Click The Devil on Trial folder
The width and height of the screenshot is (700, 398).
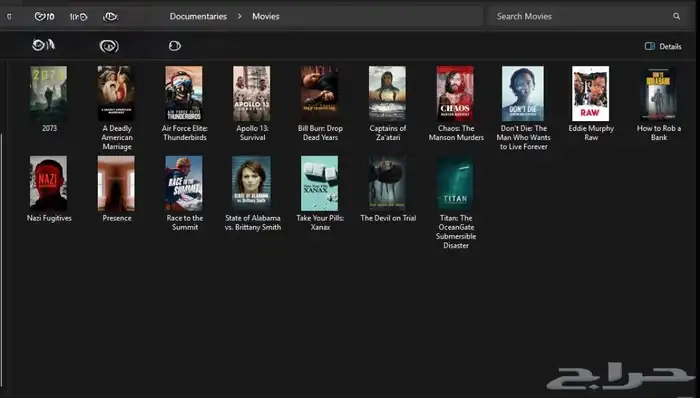pyautogui.click(x=388, y=183)
